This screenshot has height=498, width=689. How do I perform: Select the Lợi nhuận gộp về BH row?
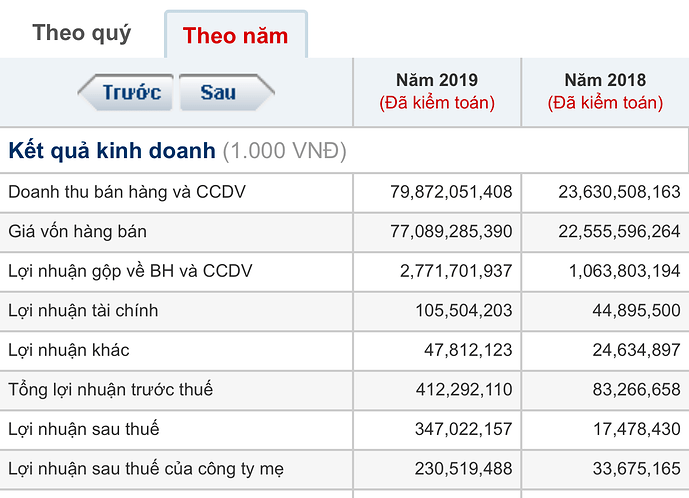tap(130, 271)
